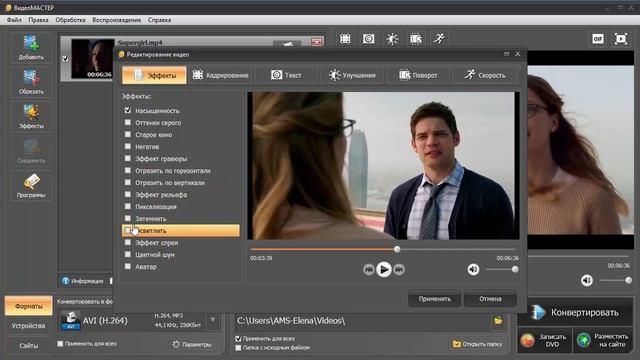Check Отразить по горизонтали
This screenshot has width=640, height=360.
128,170
